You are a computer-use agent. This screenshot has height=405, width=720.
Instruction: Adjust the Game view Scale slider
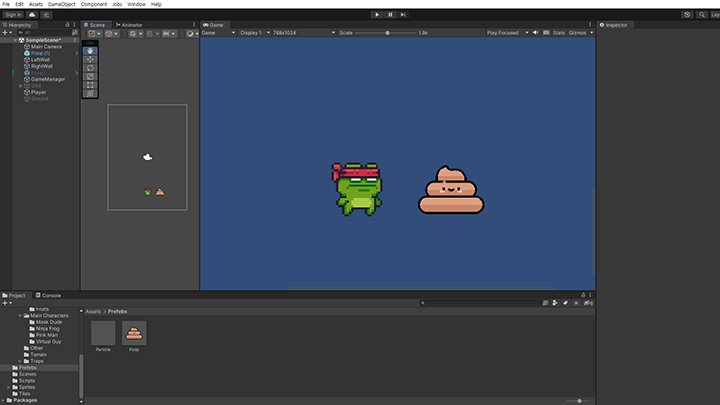click(388, 33)
